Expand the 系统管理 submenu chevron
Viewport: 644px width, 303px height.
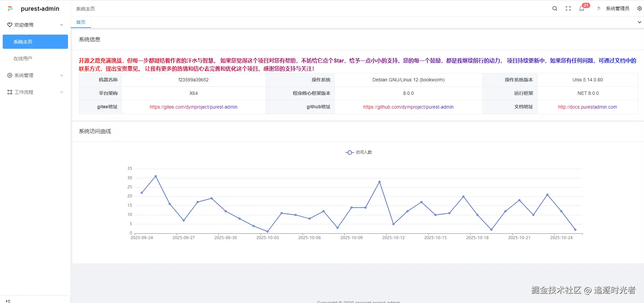(x=62, y=75)
